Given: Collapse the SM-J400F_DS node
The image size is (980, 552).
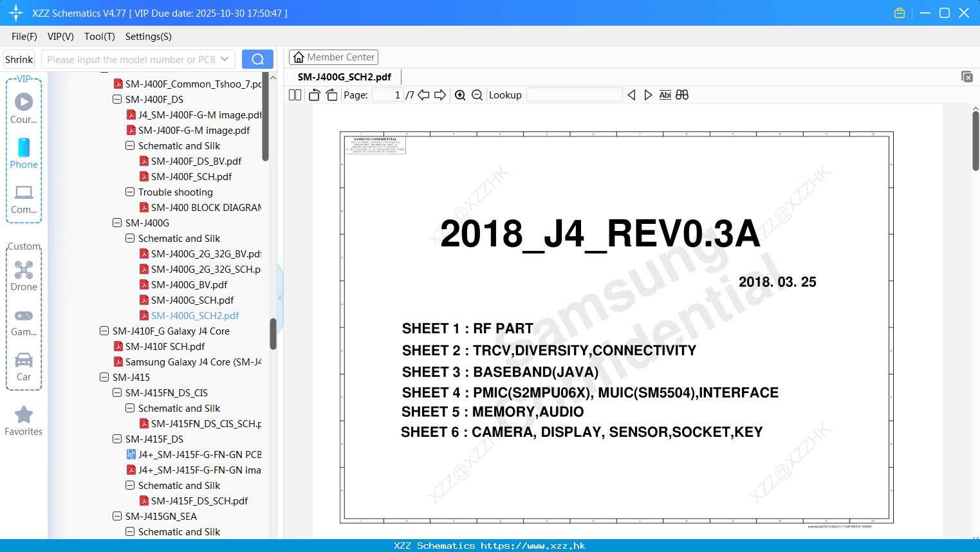Looking at the screenshot, I should (117, 99).
